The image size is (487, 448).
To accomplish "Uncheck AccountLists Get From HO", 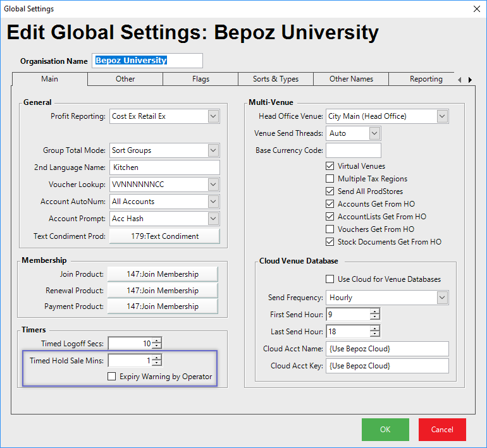I will point(330,217).
